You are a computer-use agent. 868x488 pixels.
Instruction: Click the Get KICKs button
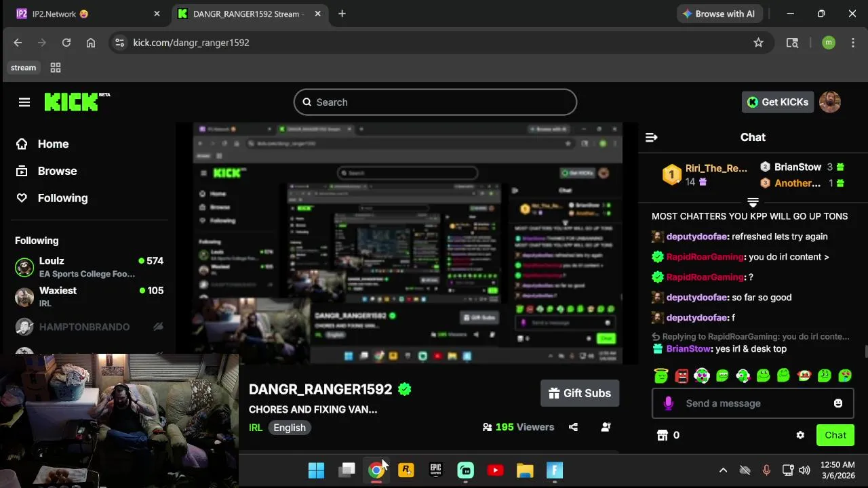(x=777, y=102)
